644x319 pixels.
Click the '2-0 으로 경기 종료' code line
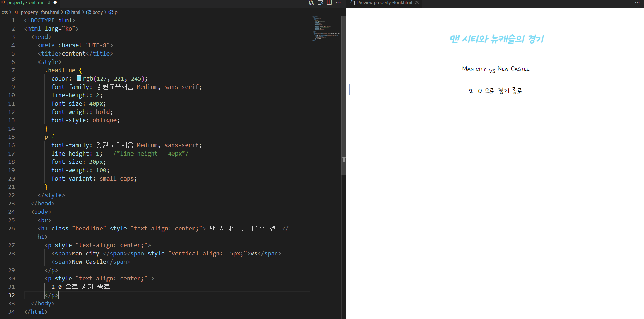(x=80, y=287)
